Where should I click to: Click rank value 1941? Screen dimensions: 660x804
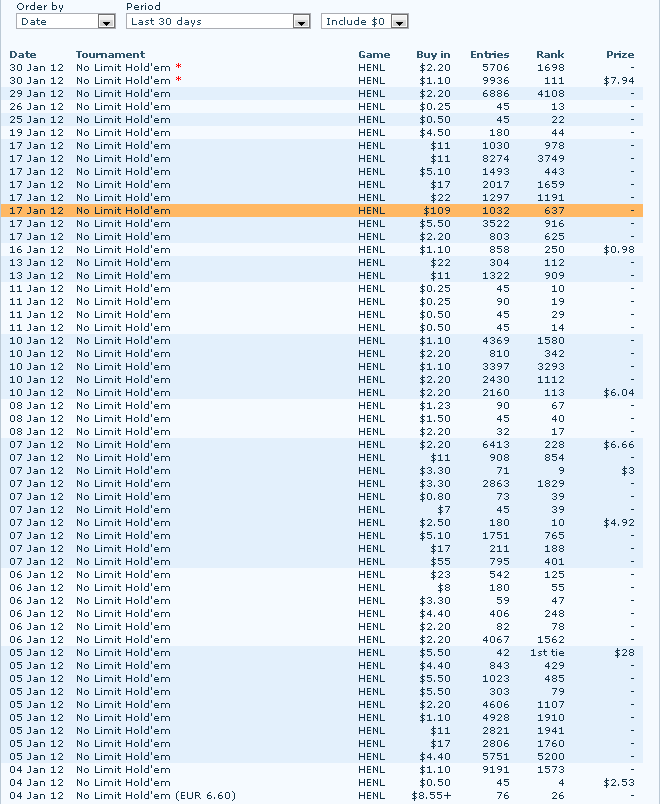(x=551, y=731)
